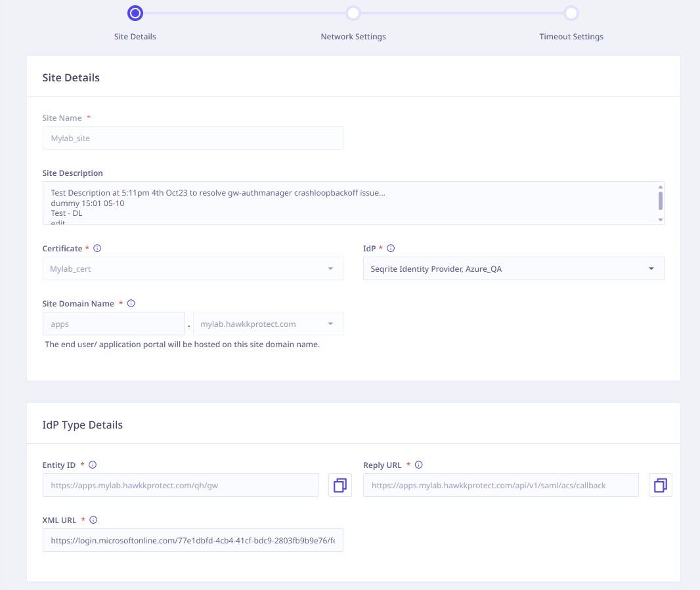Click the Certificate info icon
The height and width of the screenshot is (590, 700).
point(97,248)
